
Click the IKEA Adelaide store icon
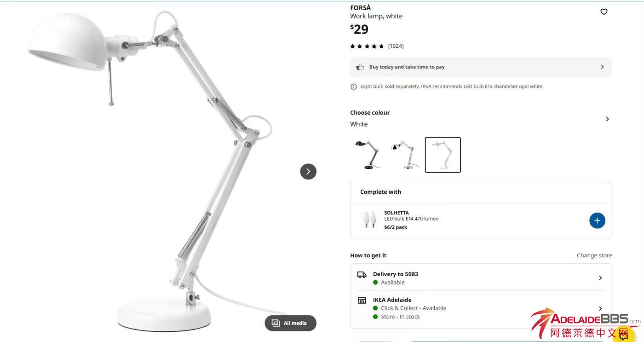[x=362, y=301]
